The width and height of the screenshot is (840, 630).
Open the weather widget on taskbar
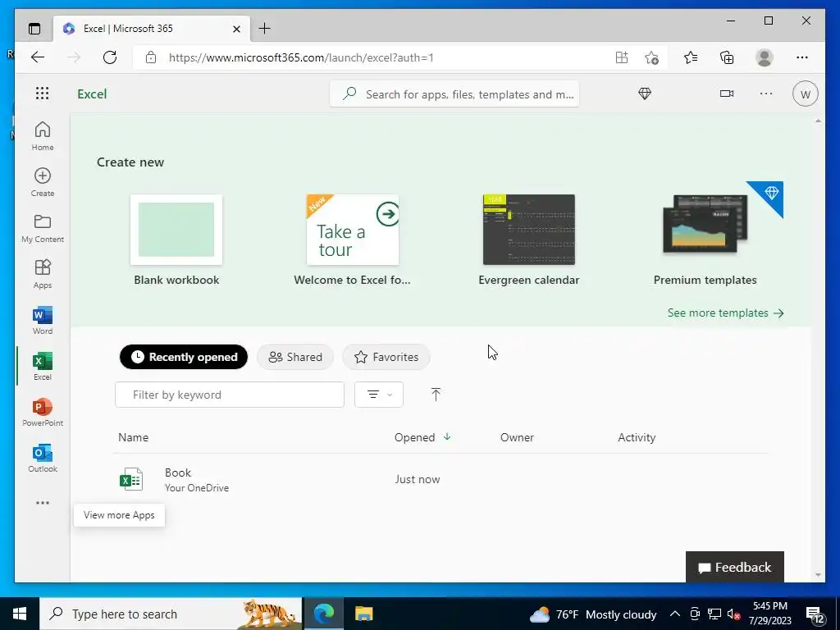[x=593, y=614]
